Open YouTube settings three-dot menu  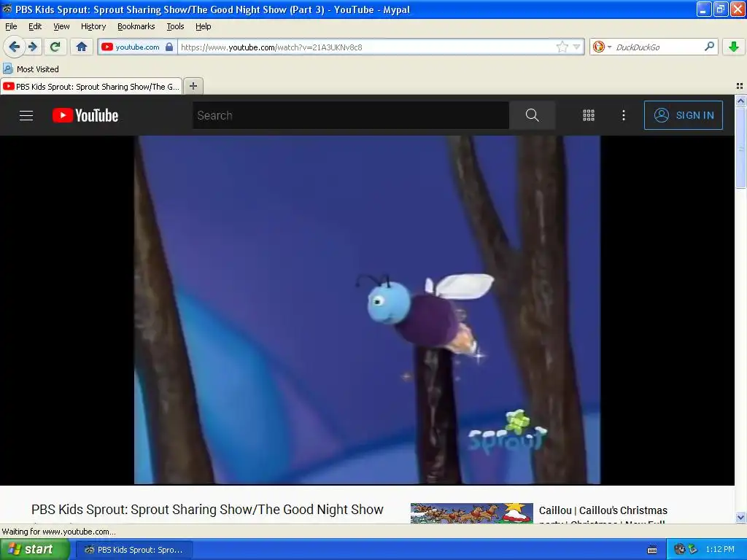[x=624, y=115]
